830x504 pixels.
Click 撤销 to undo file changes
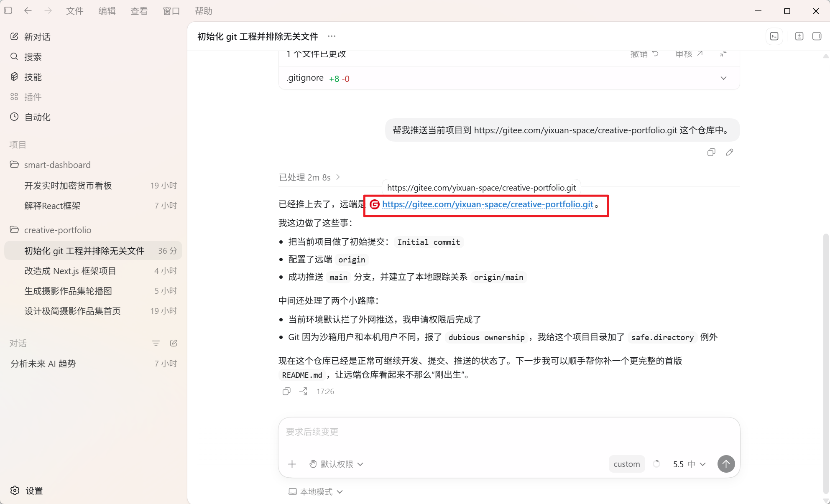(644, 54)
